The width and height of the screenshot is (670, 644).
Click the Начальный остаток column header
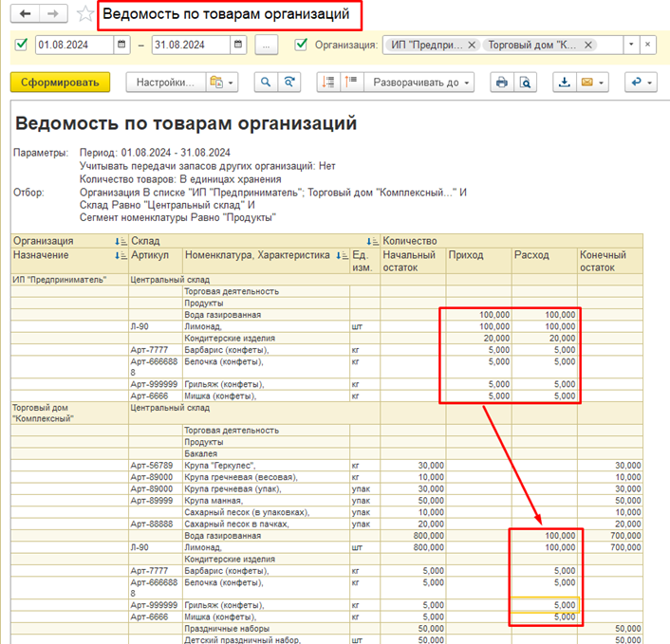coord(413,261)
